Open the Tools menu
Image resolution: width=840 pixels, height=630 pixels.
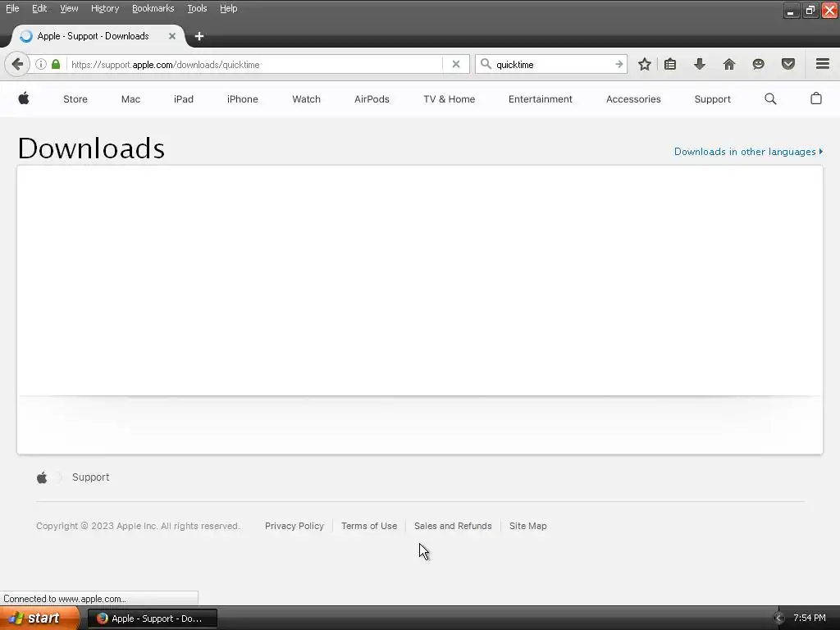(x=197, y=8)
